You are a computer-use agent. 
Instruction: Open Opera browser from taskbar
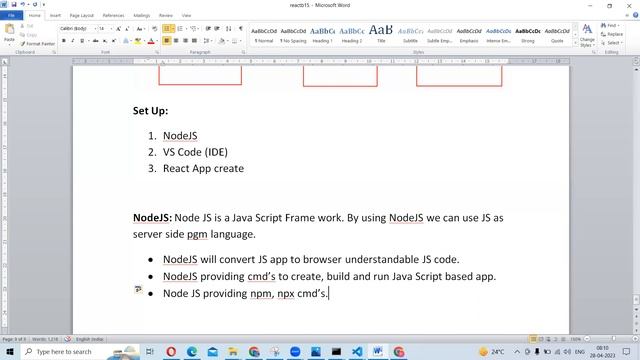click(171, 351)
